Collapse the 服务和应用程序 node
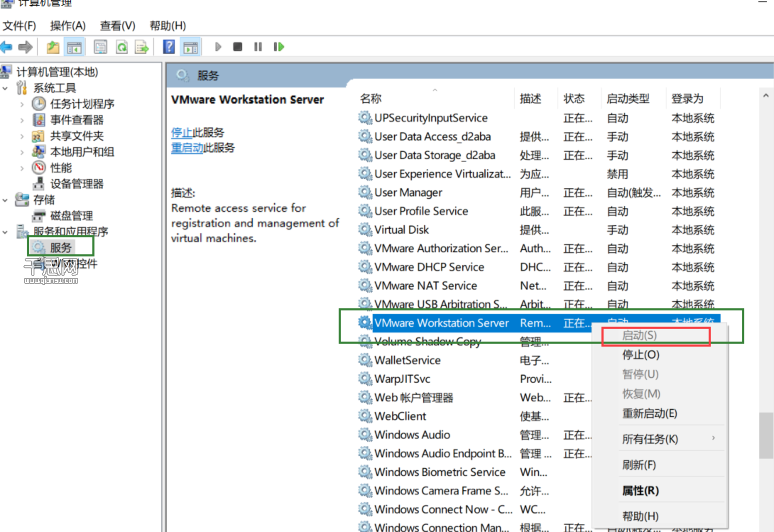Viewport: 774px width, 532px height. (5, 232)
